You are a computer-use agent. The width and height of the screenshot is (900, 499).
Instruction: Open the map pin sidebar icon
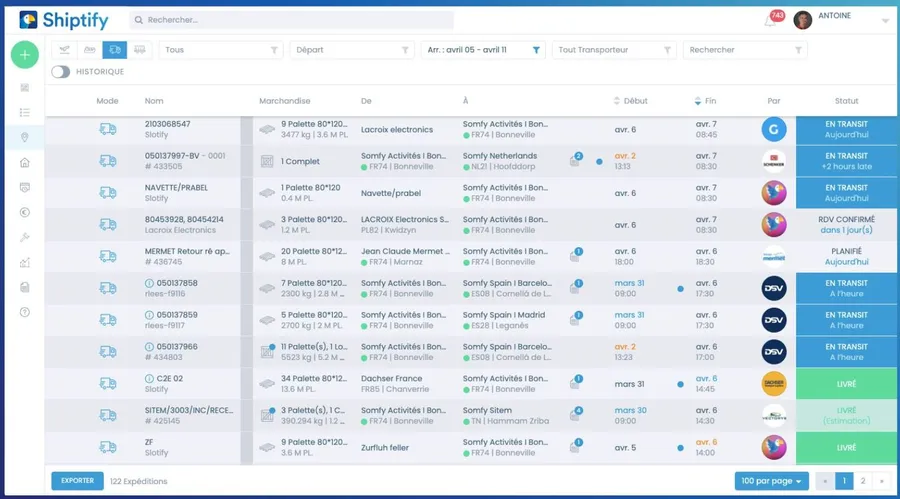click(x=25, y=137)
